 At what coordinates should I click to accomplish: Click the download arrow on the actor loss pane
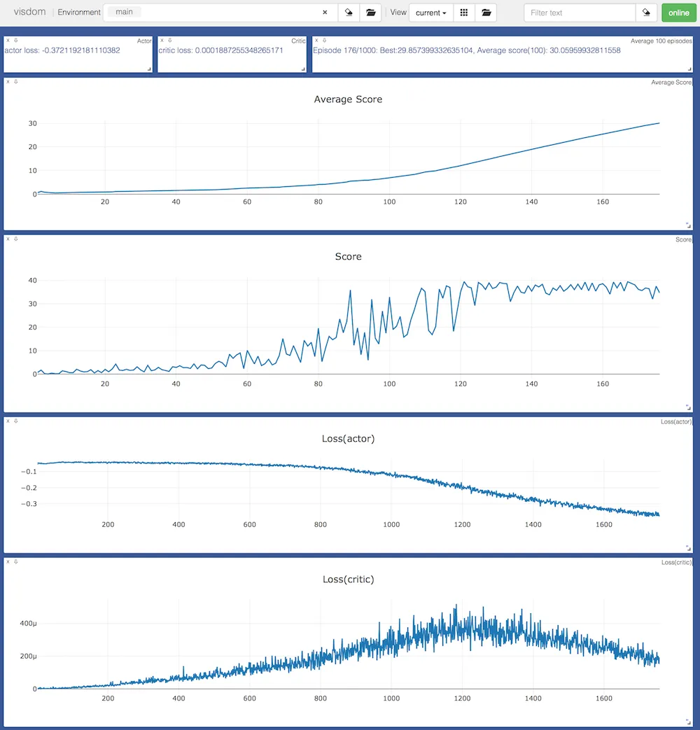pos(15,40)
